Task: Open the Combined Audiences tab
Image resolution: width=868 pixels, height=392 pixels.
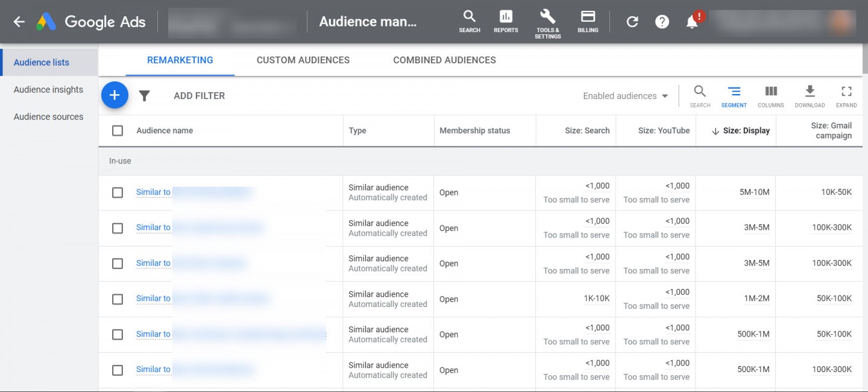Action: [x=444, y=60]
